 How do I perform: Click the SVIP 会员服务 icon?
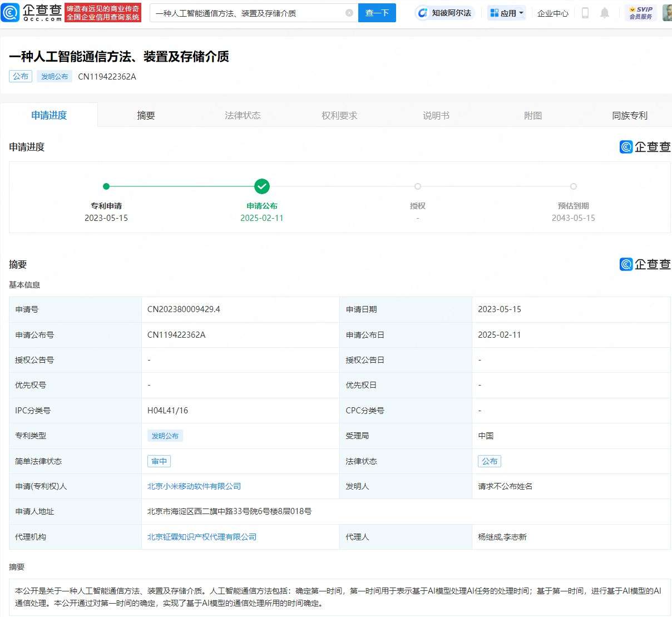641,12
